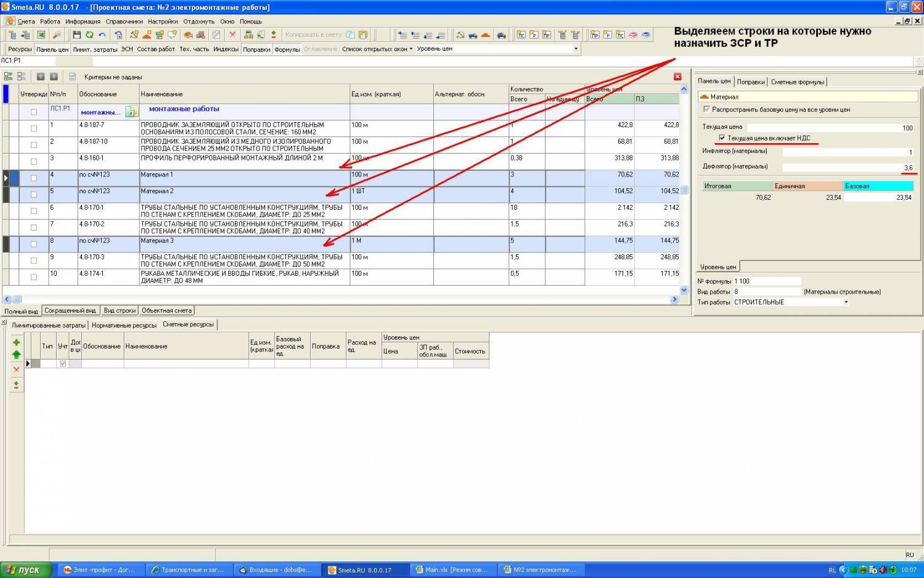Open the 'Уровень цен' dropdown

[576, 49]
